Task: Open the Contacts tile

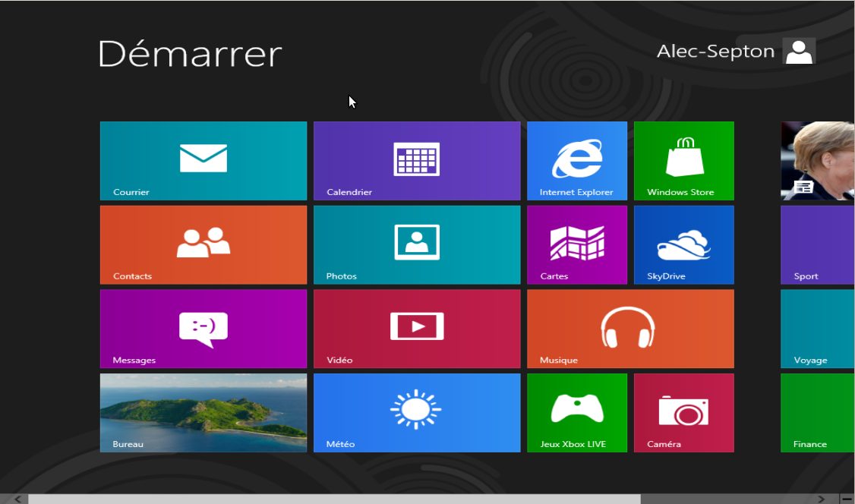Action: point(203,244)
